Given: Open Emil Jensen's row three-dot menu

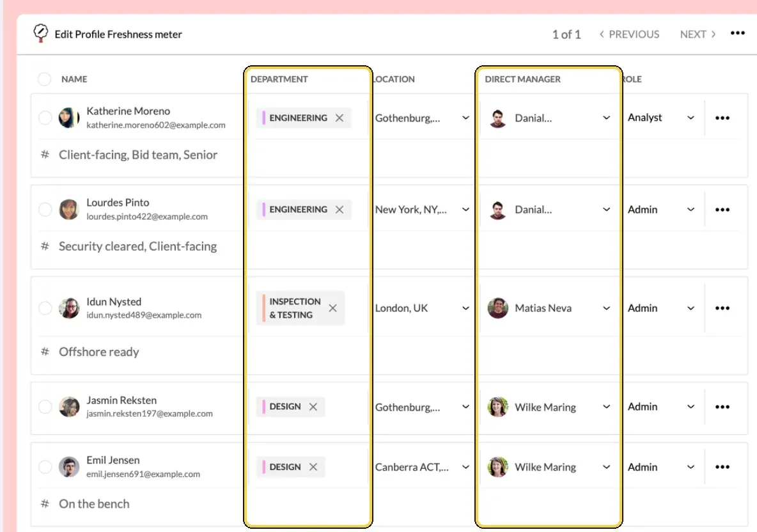Looking at the screenshot, I should coord(722,467).
